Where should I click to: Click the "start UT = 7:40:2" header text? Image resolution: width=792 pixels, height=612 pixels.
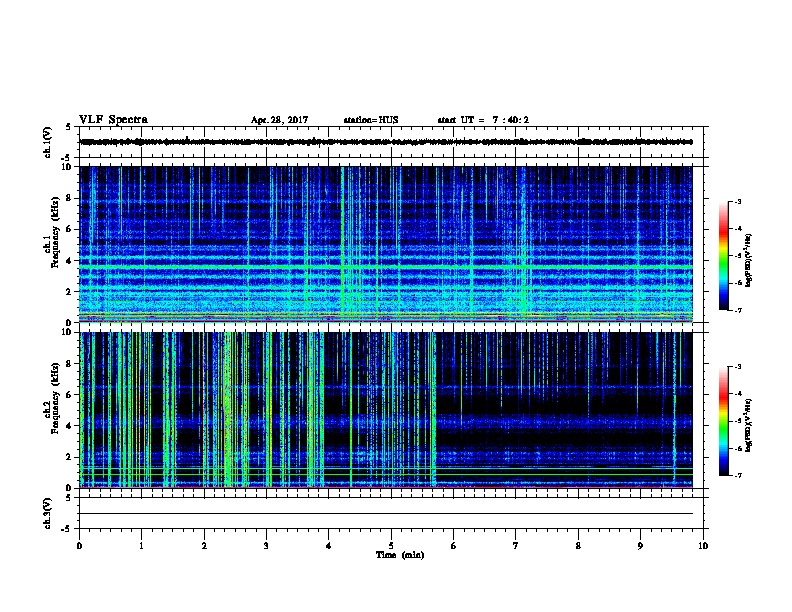pyautogui.click(x=483, y=120)
